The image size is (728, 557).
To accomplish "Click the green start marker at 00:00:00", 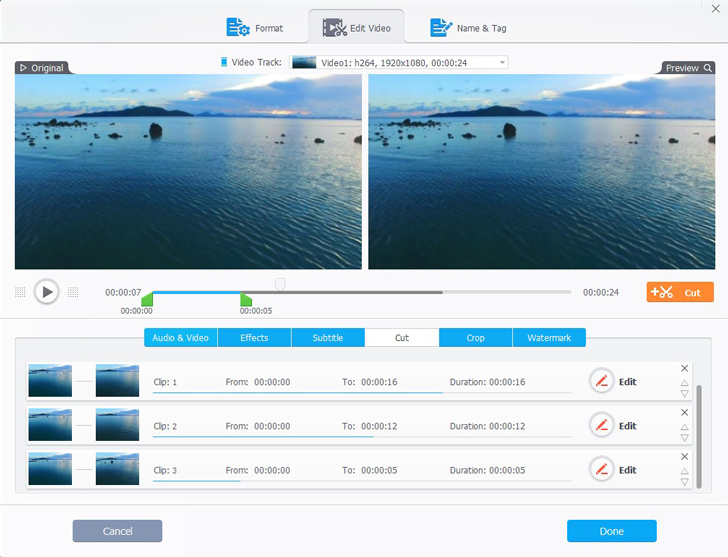I will point(147,299).
